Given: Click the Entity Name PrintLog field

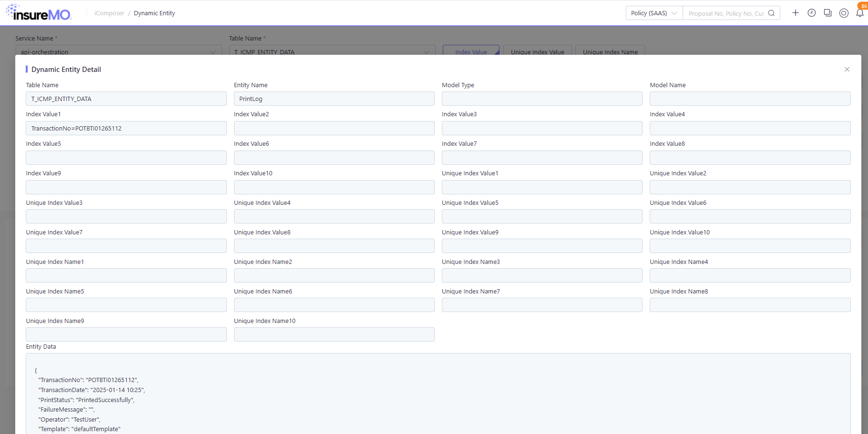Looking at the screenshot, I should point(334,99).
